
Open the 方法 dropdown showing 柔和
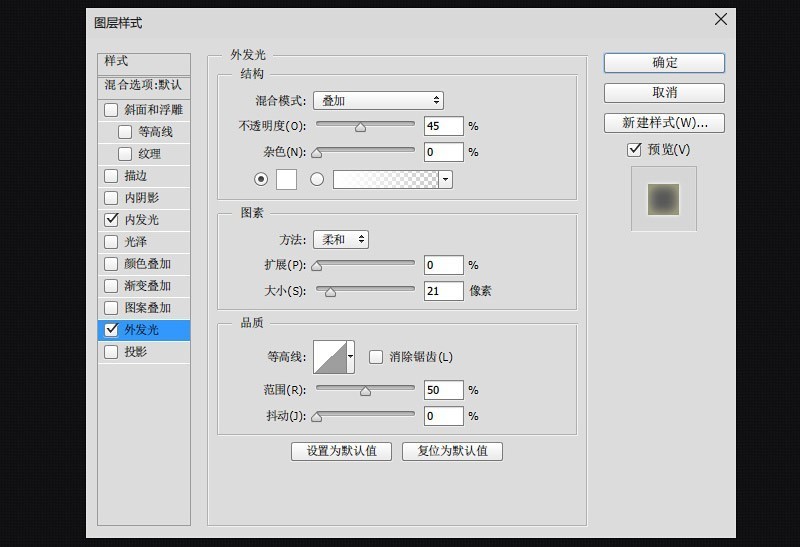(340, 240)
